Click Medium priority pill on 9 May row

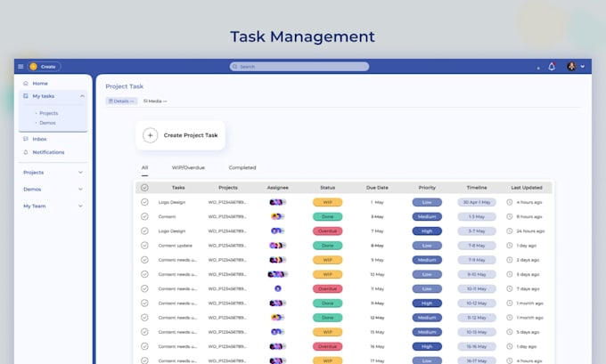coord(427,260)
